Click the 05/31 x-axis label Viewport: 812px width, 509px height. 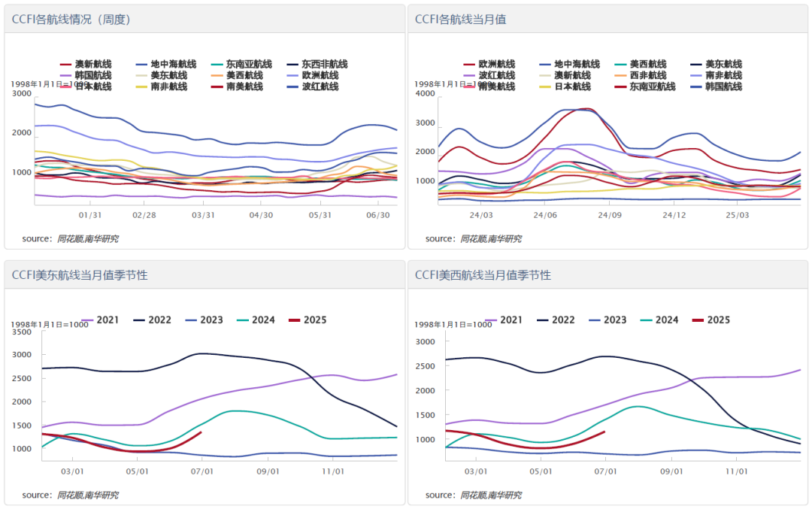pos(320,215)
